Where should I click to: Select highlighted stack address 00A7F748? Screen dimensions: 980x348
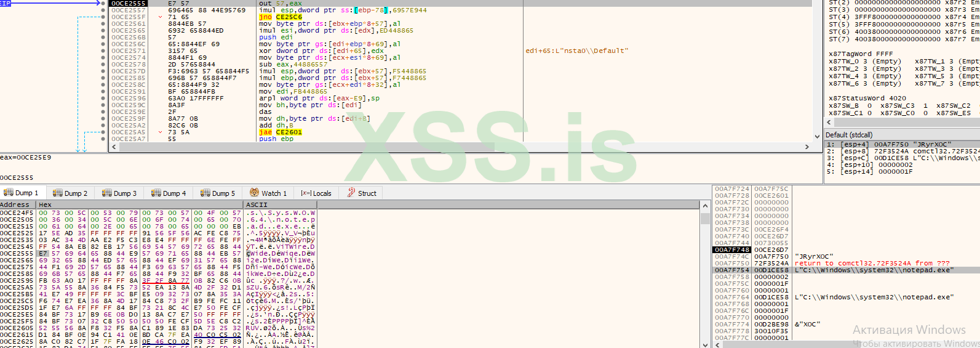click(732, 250)
